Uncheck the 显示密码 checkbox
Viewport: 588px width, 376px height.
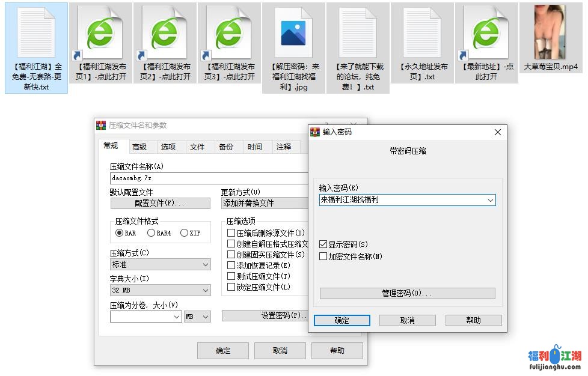323,244
